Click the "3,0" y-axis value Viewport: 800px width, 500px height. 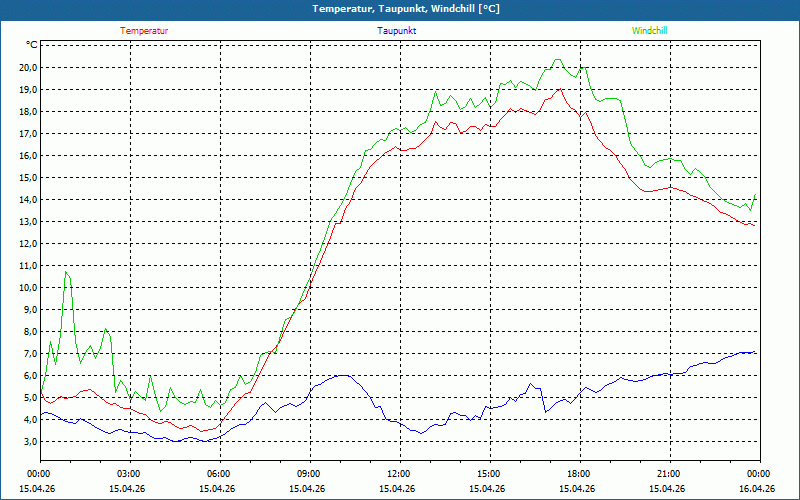pos(31,441)
